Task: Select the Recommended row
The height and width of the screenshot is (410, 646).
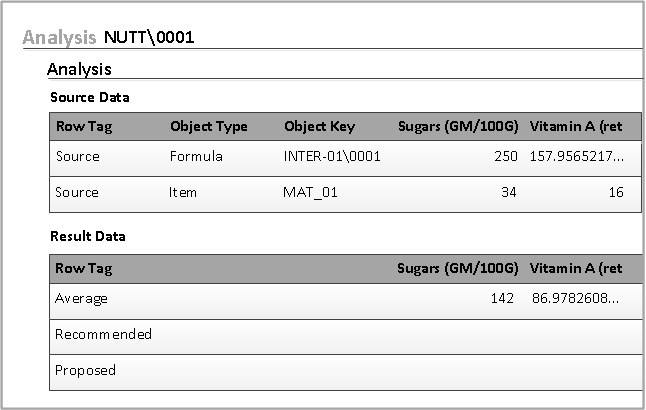Action: point(103,335)
